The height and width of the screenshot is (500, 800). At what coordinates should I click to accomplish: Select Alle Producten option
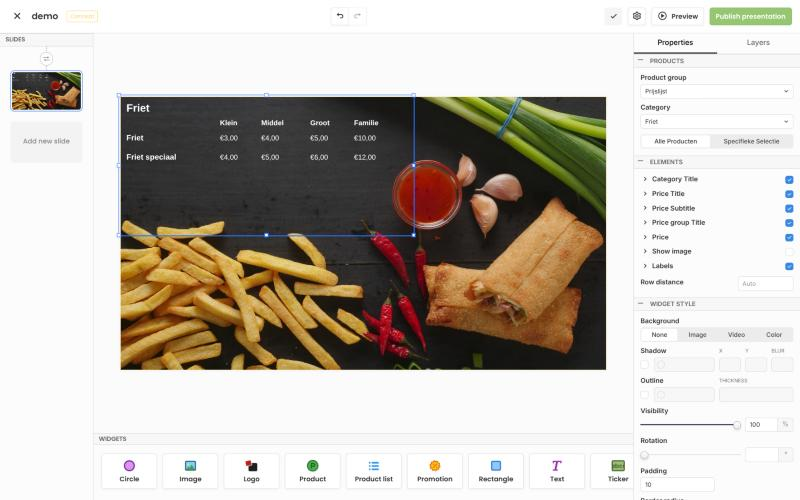(676, 141)
